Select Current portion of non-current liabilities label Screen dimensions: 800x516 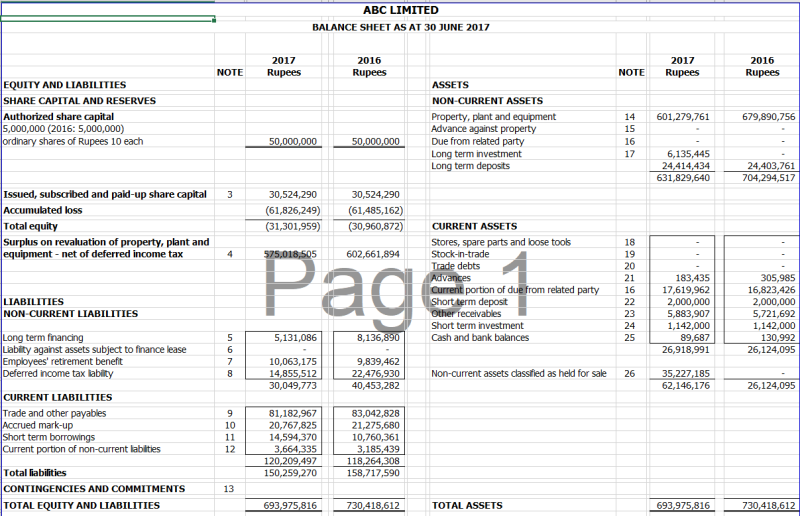[x=82, y=449]
